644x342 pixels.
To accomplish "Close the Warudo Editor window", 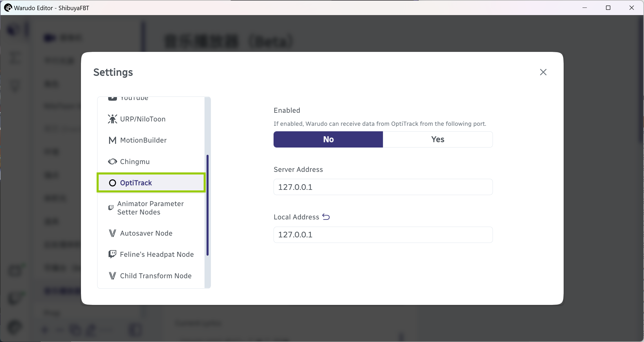I will (632, 8).
